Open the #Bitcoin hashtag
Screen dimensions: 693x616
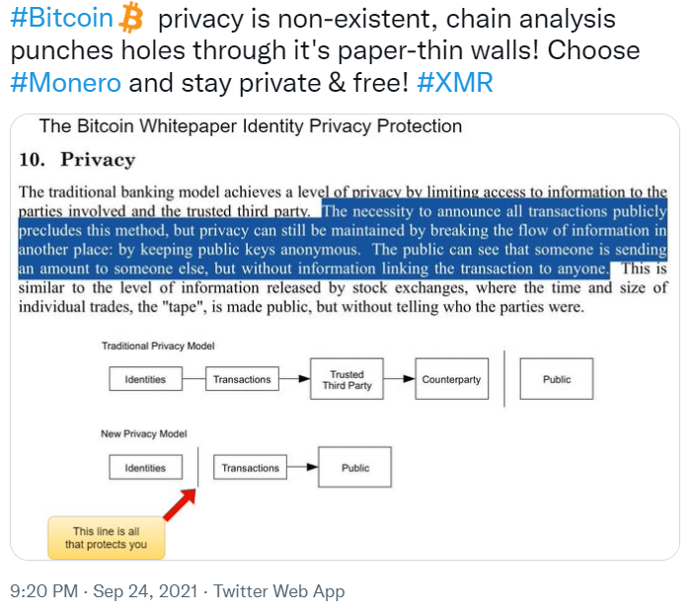click(62, 19)
